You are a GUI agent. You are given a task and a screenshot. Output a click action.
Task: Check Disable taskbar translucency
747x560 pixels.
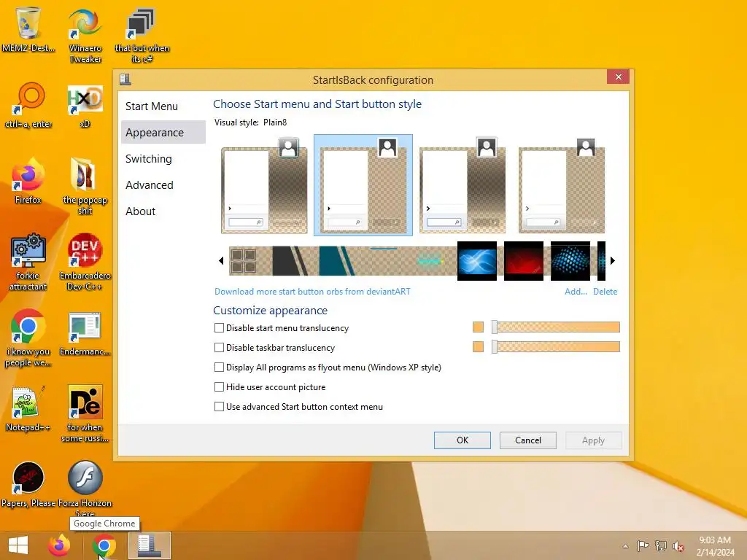(219, 348)
